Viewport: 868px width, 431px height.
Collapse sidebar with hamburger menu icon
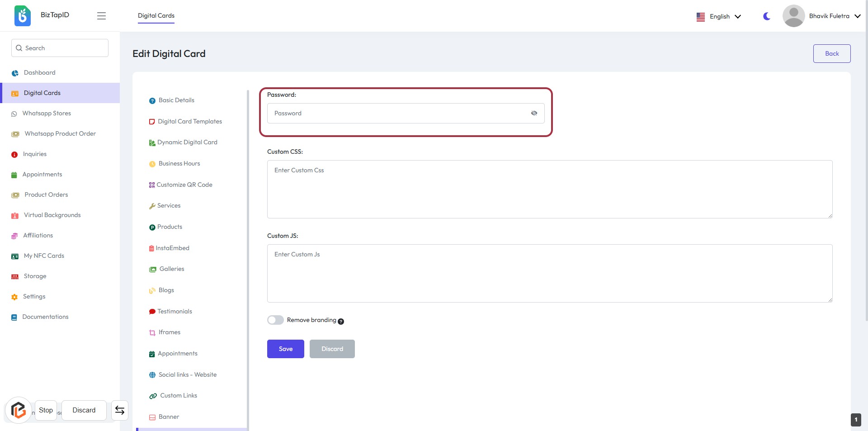point(101,16)
